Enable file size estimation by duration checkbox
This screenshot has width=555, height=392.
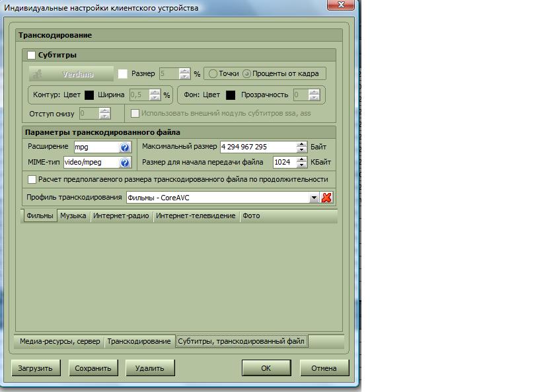[32, 180]
